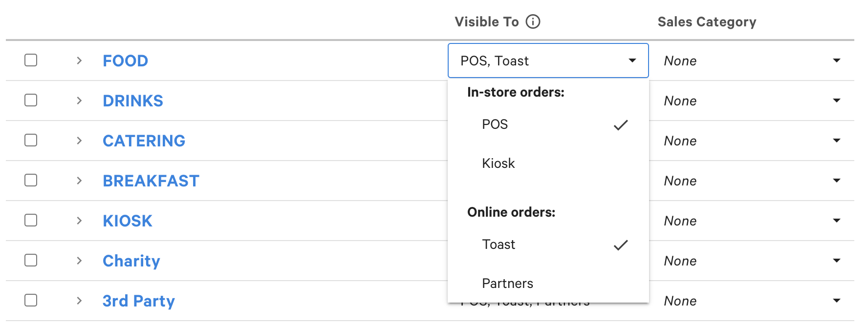The height and width of the screenshot is (326, 868).
Task: Expand the CATERING menu group
Action: tap(78, 141)
